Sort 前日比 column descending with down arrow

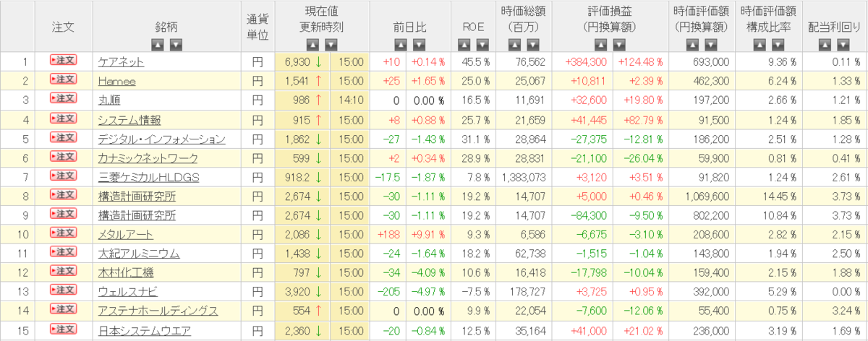(x=419, y=45)
